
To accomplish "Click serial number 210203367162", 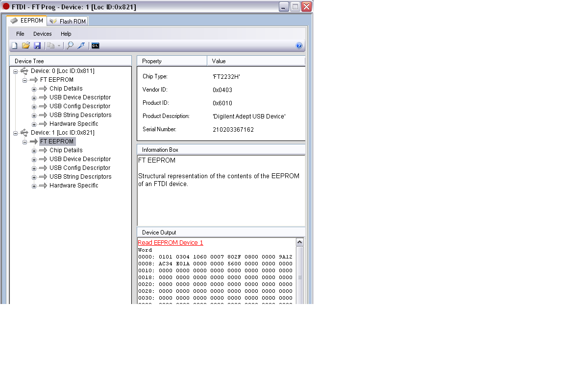I will tap(233, 130).
